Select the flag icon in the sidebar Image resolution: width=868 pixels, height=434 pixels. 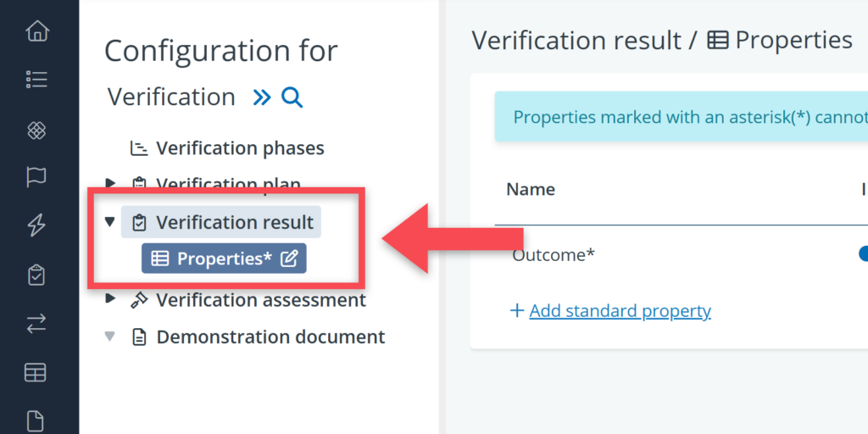coord(36,177)
